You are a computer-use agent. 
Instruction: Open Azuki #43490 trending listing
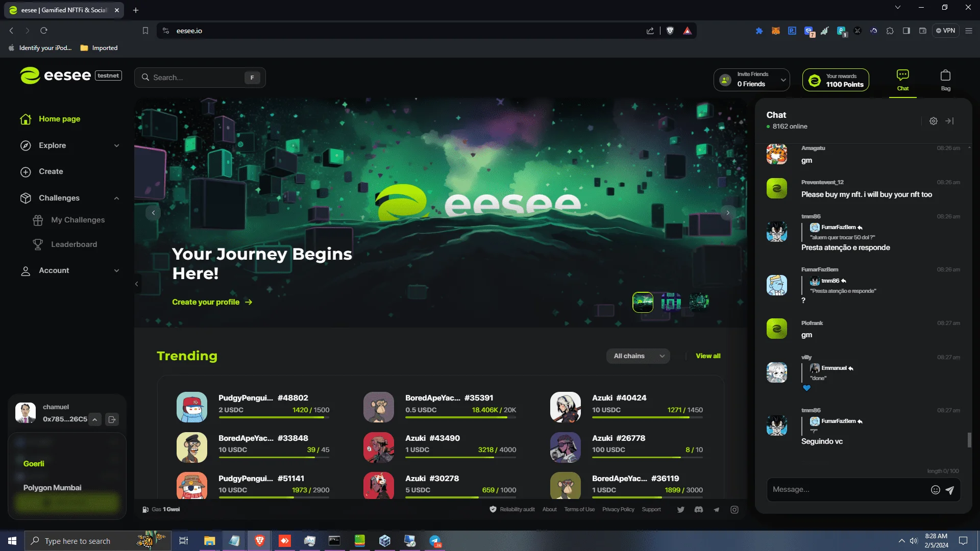440,447
